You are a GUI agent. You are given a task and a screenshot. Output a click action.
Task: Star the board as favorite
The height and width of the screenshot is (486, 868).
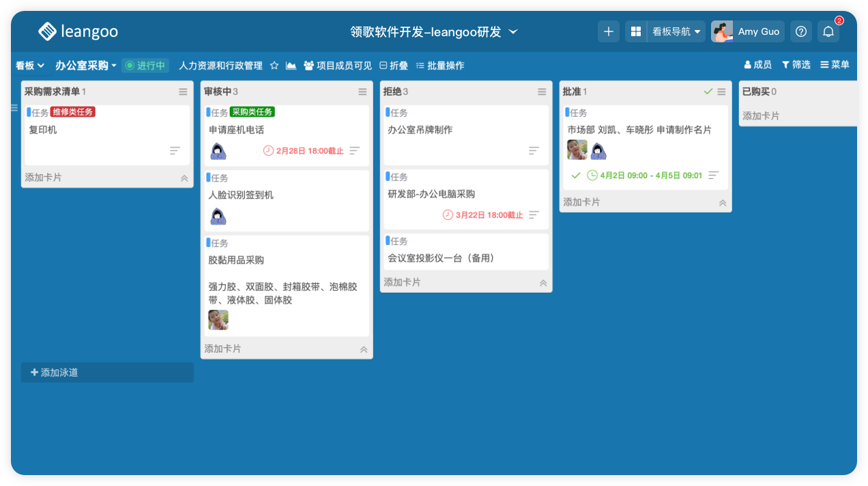[x=274, y=66]
